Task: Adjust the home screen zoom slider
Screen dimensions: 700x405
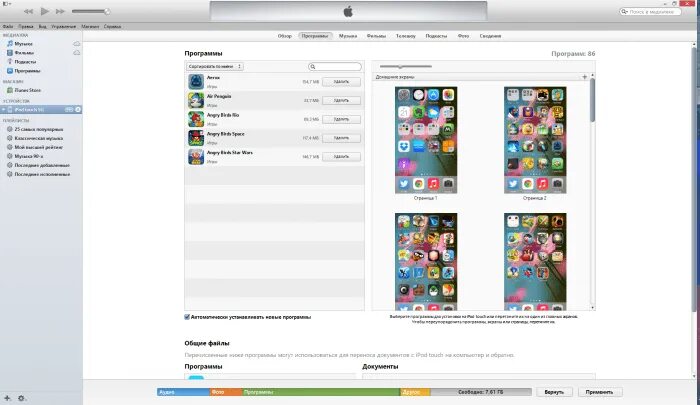Action: click(x=400, y=67)
